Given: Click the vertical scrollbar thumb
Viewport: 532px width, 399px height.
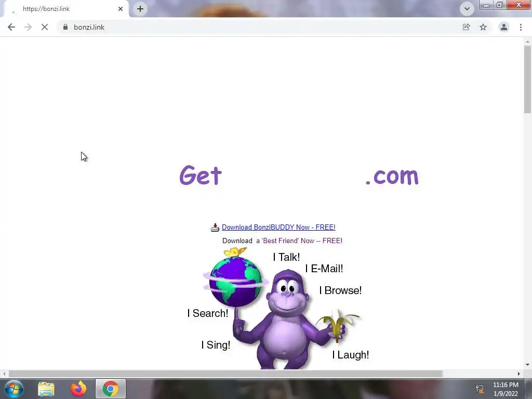Looking at the screenshot, I should (528, 79).
